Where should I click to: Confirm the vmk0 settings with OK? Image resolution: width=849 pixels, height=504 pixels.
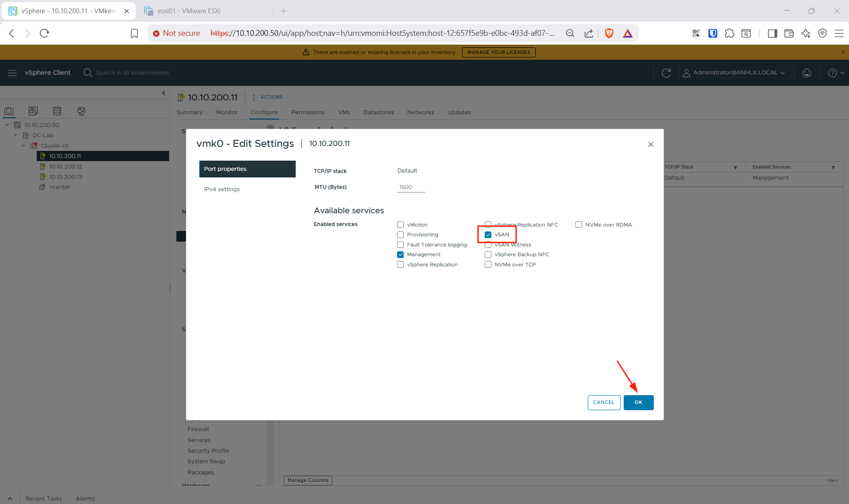tap(638, 402)
